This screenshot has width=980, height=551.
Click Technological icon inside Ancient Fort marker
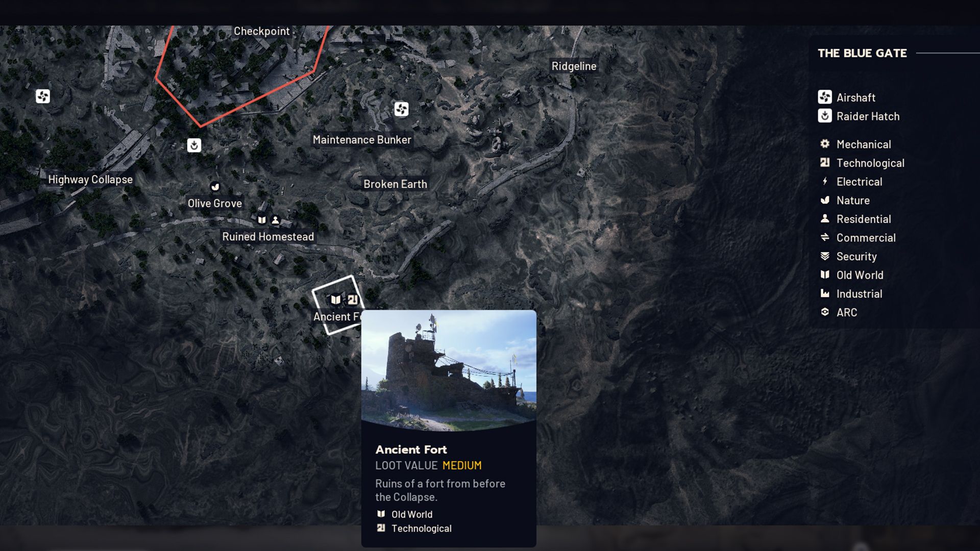pyautogui.click(x=353, y=300)
